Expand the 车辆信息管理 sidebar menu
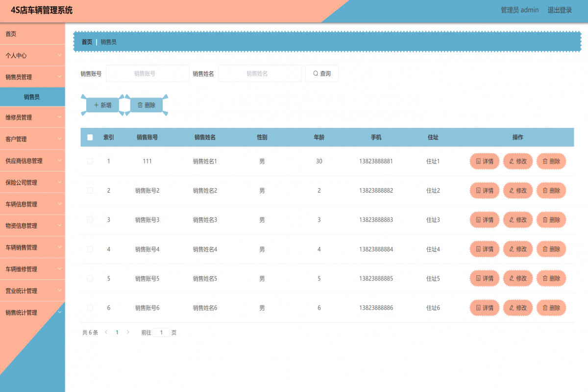The height and width of the screenshot is (392, 588). click(x=32, y=204)
